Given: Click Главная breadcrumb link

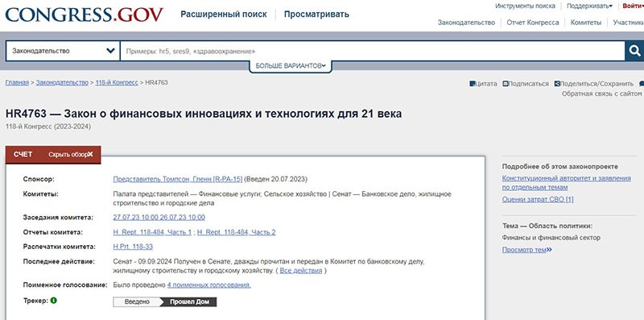Looking at the screenshot, I should [x=17, y=82].
